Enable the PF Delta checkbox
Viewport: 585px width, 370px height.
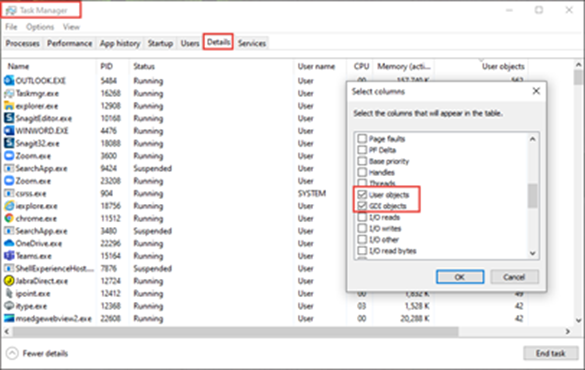[362, 150]
